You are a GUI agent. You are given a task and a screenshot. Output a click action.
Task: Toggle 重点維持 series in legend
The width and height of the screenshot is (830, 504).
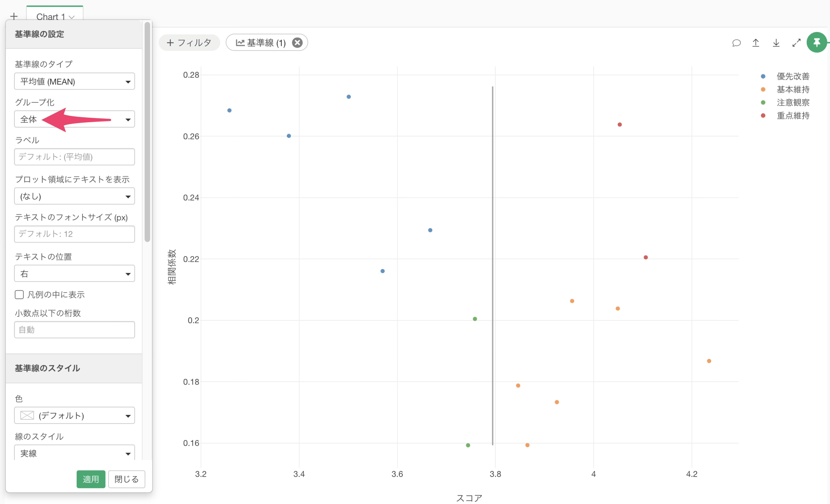(x=793, y=116)
